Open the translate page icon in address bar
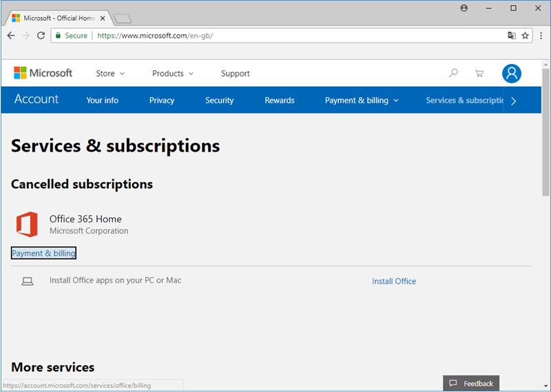This screenshot has height=392, width=551. pos(512,36)
